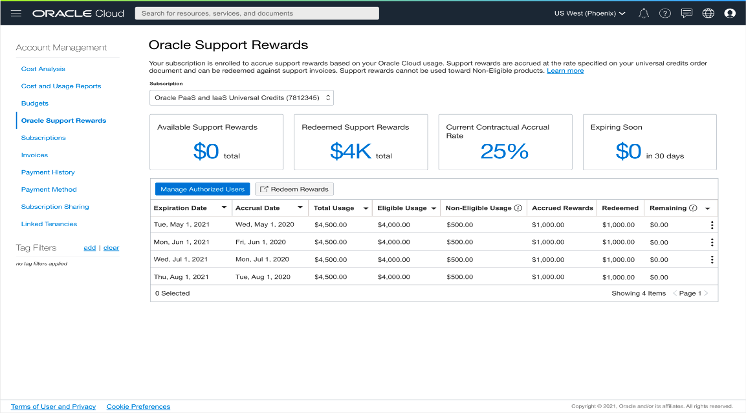Screen dimensions: 746x414
Task: Click 'Fri, Jun 1, 2020' cell
Action: (260, 242)
